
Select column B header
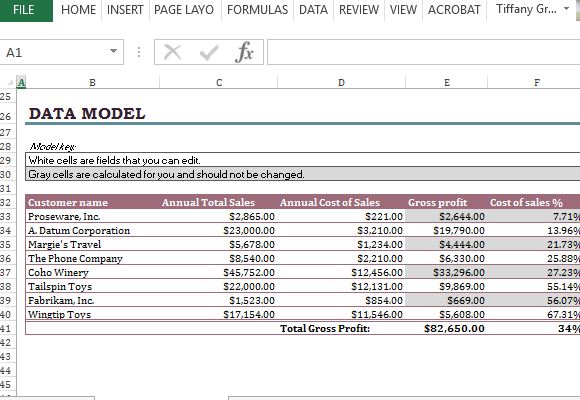tap(92, 83)
